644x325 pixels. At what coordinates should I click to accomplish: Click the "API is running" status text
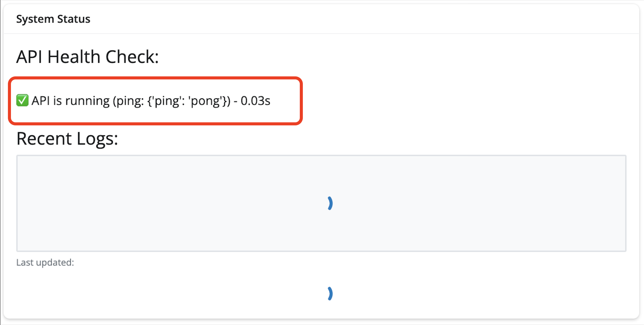[x=71, y=101]
